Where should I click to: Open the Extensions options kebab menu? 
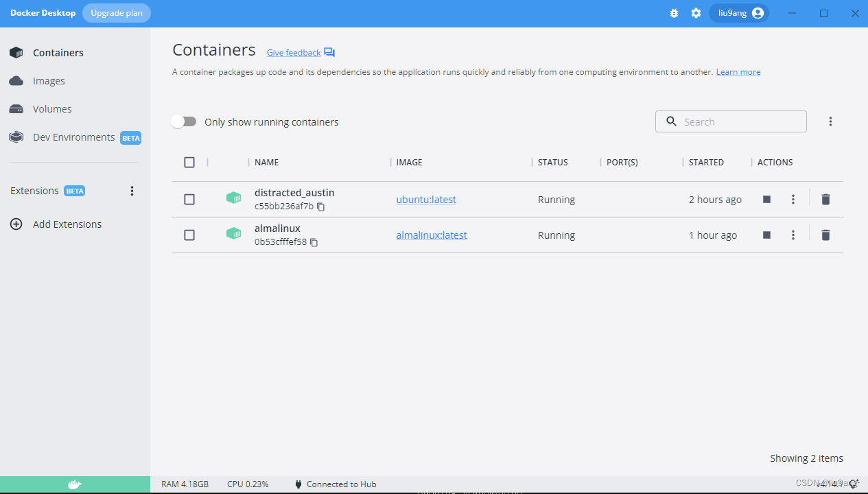click(x=132, y=191)
